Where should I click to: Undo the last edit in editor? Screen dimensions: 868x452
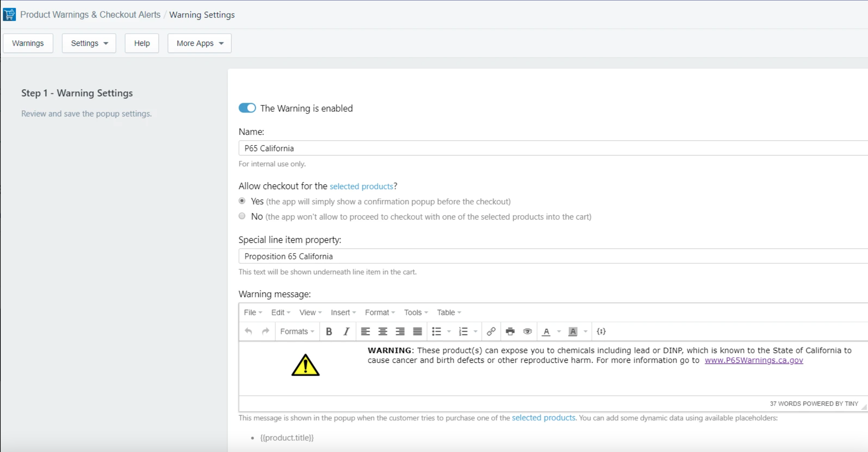tap(248, 331)
